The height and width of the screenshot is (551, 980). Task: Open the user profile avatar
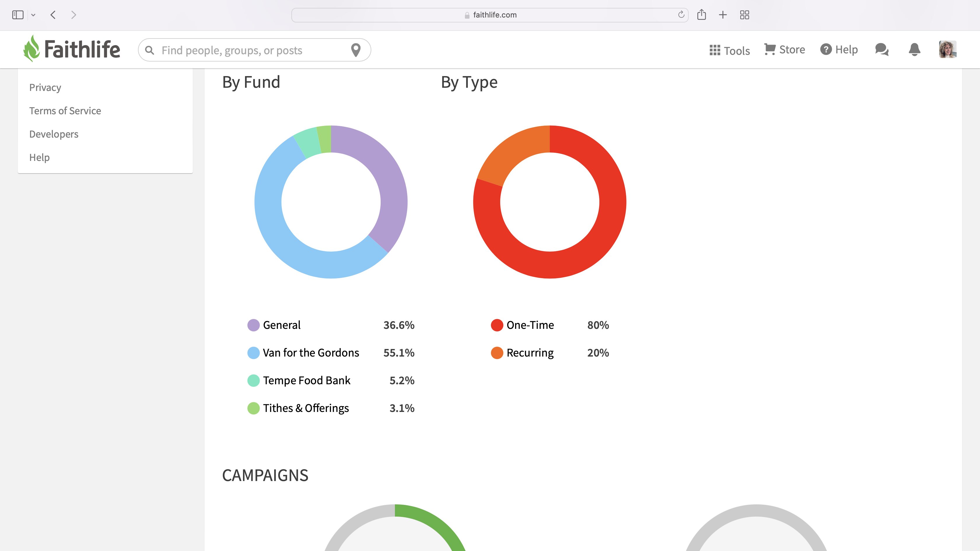pyautogui.click(x=948, y=50)
